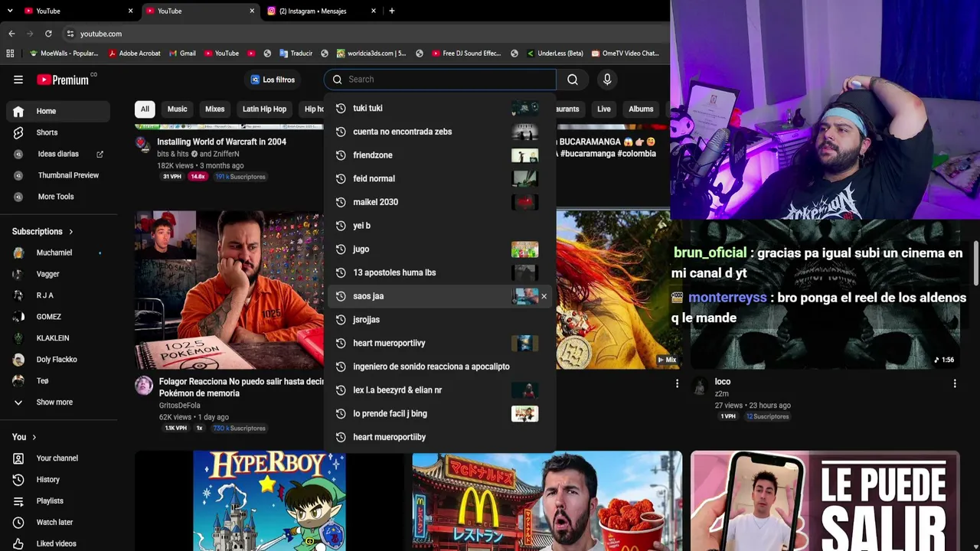The width and height of the screenshot is (980, 551).
Task: Select the 'lo prende facil j bing' suggestion
Action: pos(440,414)
